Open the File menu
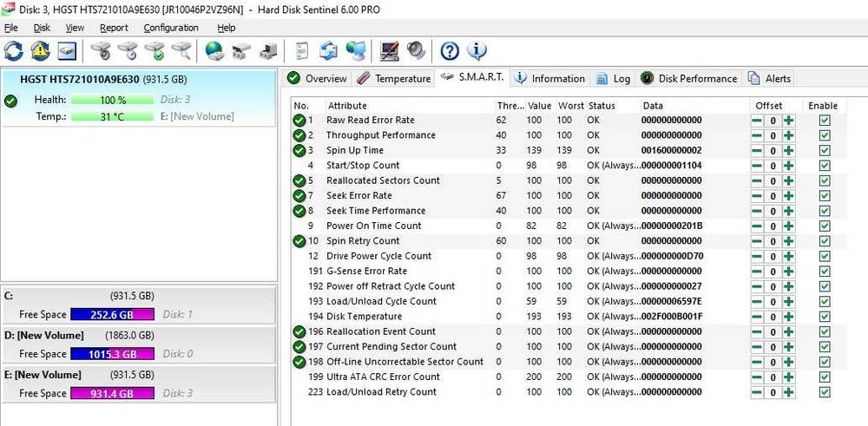The width and height of the screenshot is (868, 426). tap(11, 28)
